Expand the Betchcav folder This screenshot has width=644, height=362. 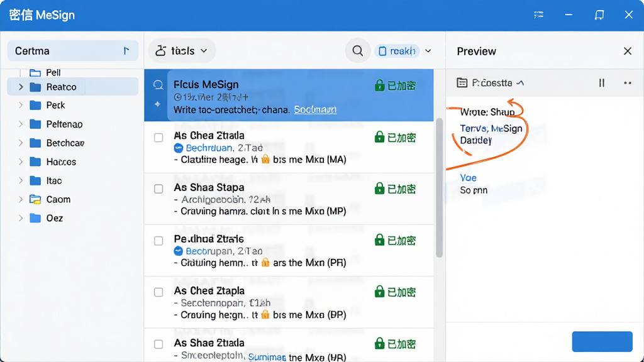[x=21, y=143]
